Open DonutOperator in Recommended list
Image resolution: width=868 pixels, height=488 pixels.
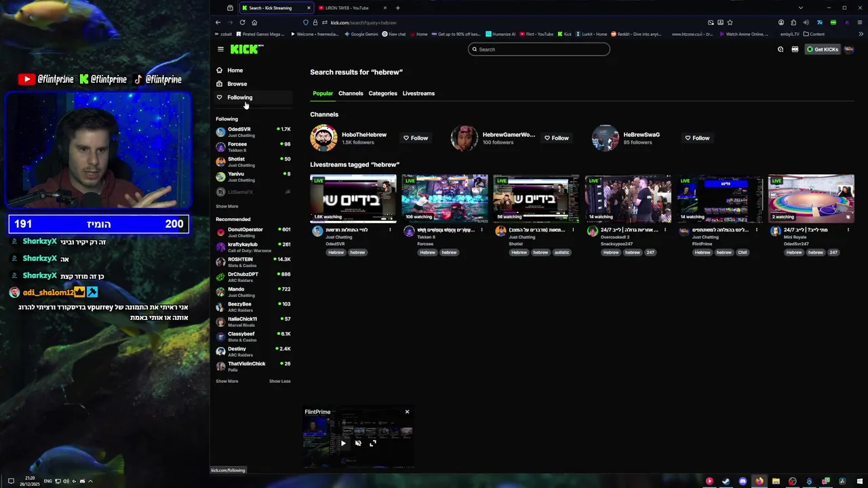coord(253,232)
